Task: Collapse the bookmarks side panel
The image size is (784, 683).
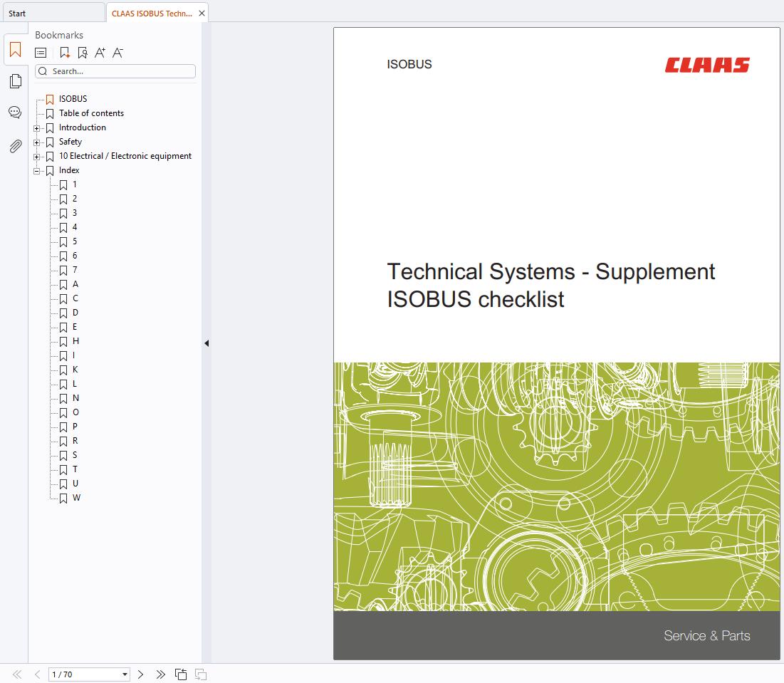Action: 207,343
